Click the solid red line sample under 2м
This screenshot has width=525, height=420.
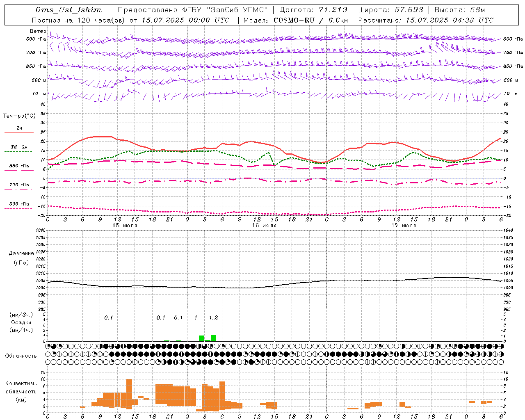click(x=19, y=133)
